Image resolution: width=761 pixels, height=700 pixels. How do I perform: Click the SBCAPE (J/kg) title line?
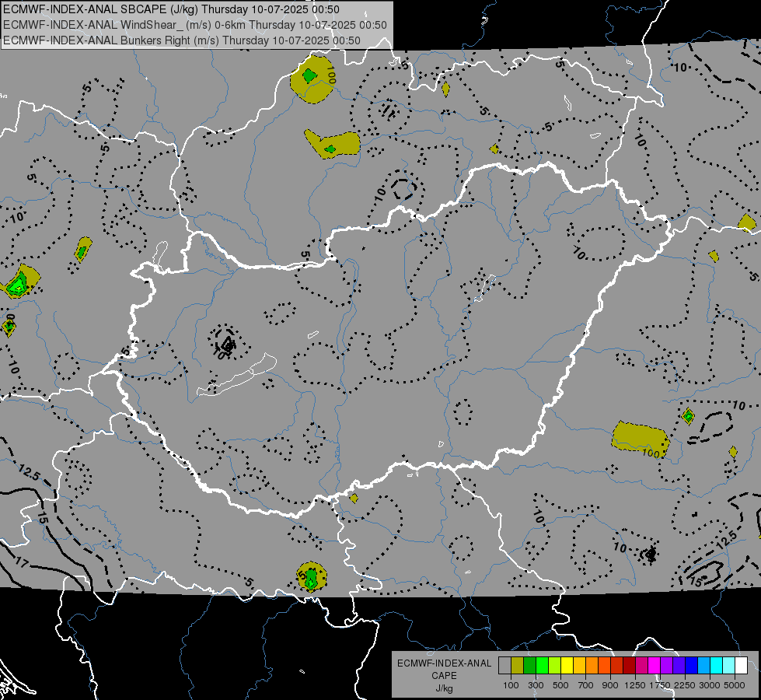pos(171,9)
